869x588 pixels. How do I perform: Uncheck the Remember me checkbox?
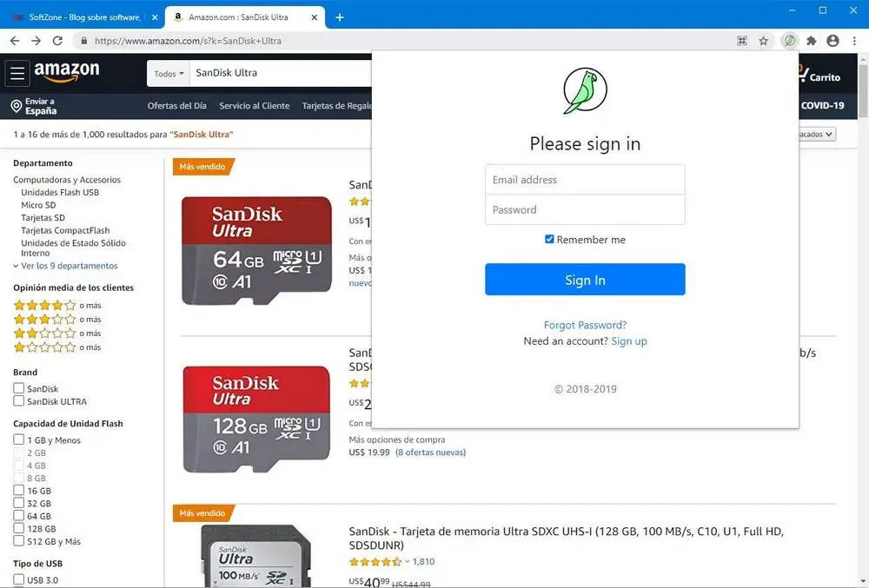[x=548, y=239]
